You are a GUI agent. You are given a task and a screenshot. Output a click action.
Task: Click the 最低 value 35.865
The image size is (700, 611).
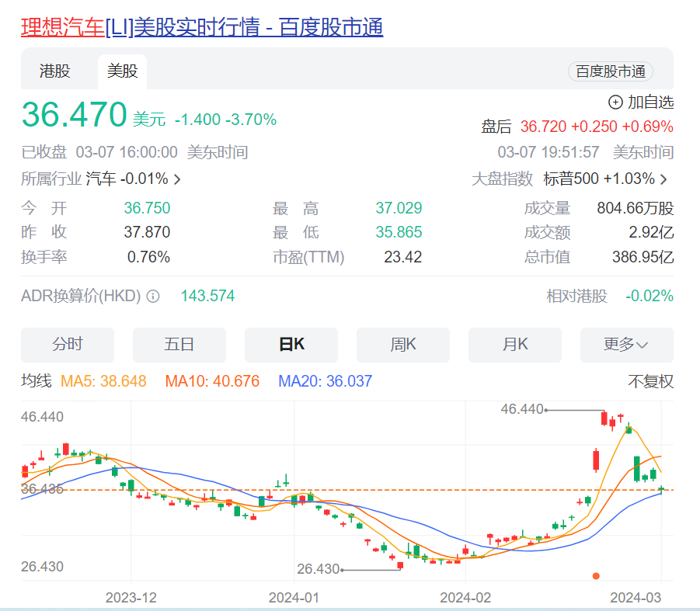point(399,232)
